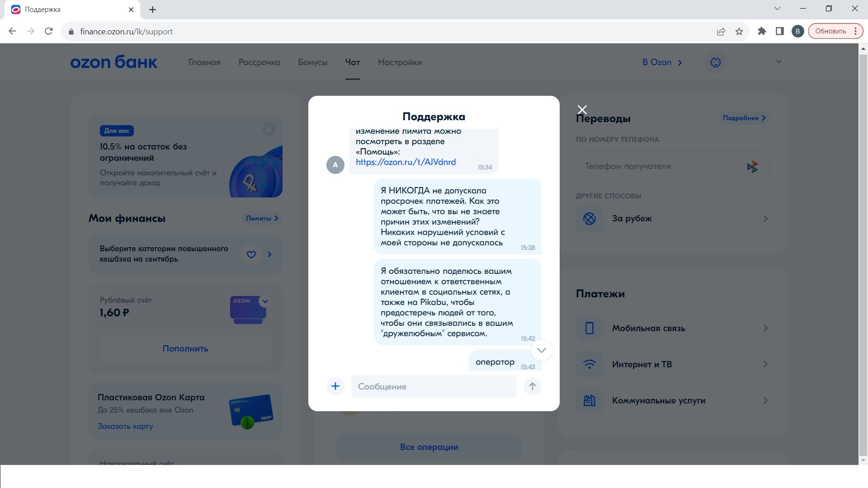
Task: Close the Поддержка chat dialog
Action: click(582, 110)
